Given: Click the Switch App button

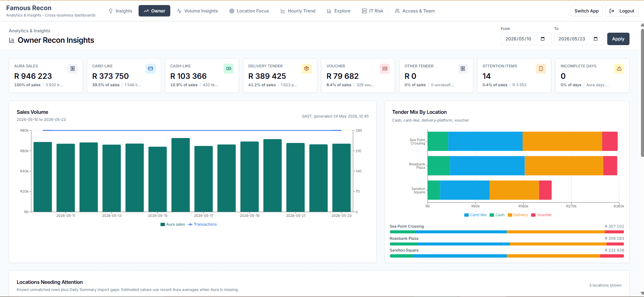Looking at the screenshot, I should pyautogui.click(x=586, y=11).
